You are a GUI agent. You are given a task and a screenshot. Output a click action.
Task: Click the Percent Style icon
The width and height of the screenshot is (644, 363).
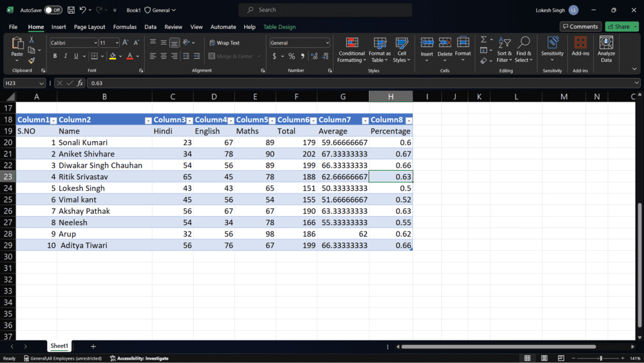[x=292, y=56]
